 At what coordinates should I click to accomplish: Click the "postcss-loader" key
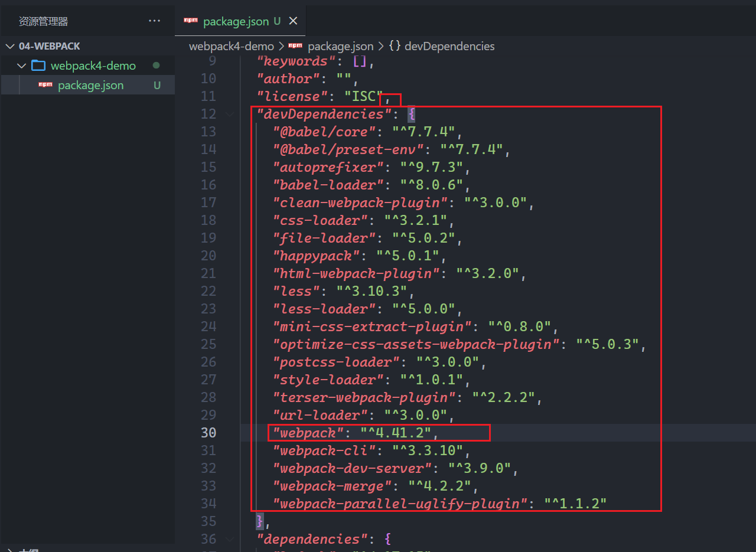point(336,362)
